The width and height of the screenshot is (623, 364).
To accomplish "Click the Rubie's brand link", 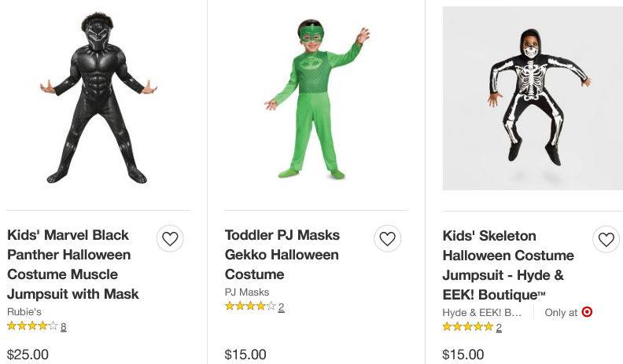I will click(x=24, y=311).
